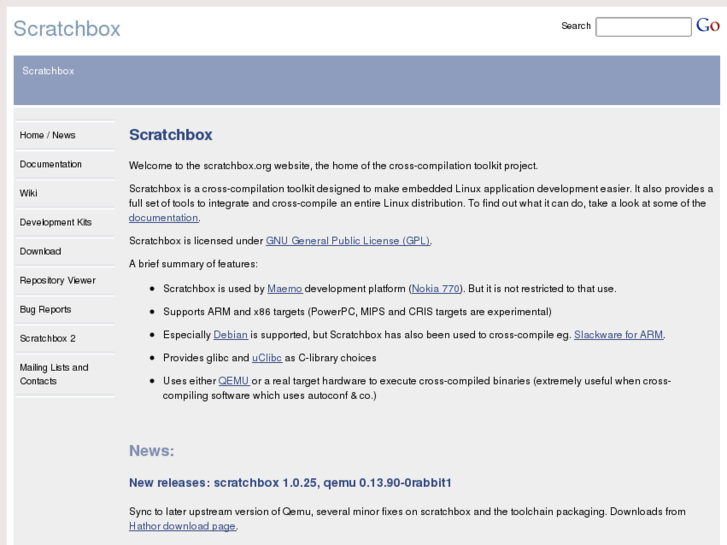727x545 pixels.
Task: Focus the Search input field
Action: (643, 26)
